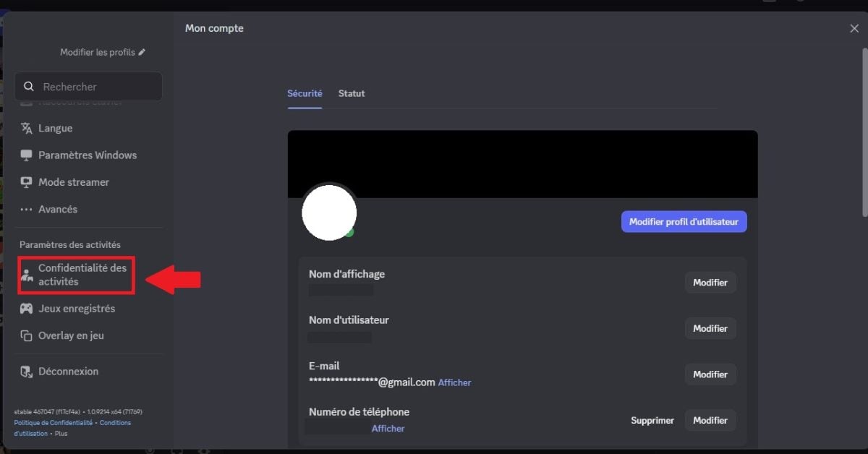Click the search magnifier icon
868x454 pixels.
click(x=29, y=86)
